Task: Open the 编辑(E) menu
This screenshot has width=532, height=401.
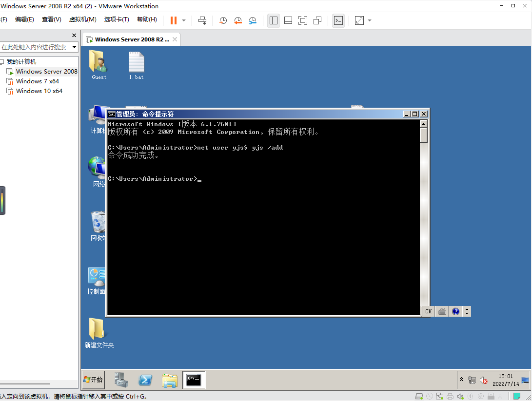Action: point(24,19)
